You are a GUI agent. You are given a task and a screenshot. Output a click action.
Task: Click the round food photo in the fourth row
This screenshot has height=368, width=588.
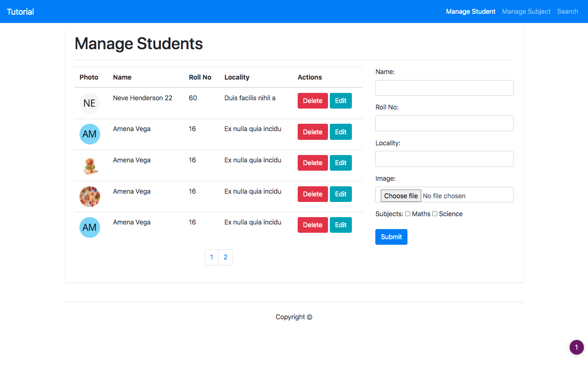point(90,196)
